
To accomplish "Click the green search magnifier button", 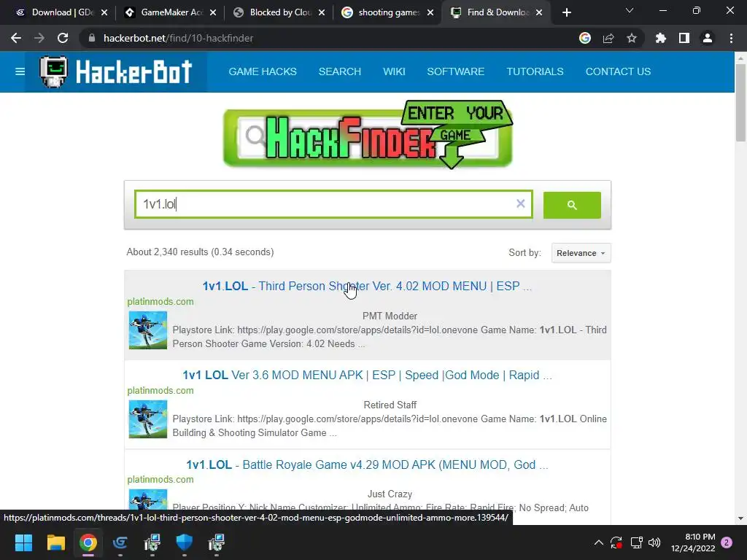I will coord(572,205).
